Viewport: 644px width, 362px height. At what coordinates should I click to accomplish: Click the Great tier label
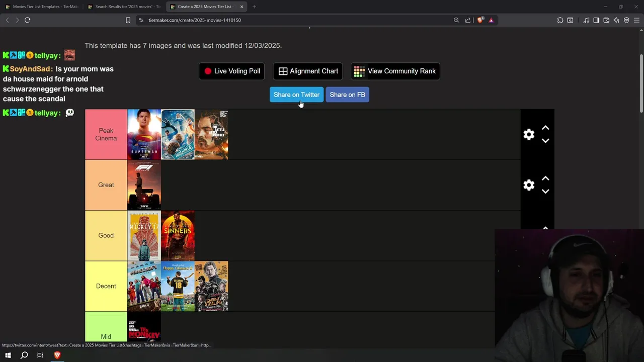point(106,185)
